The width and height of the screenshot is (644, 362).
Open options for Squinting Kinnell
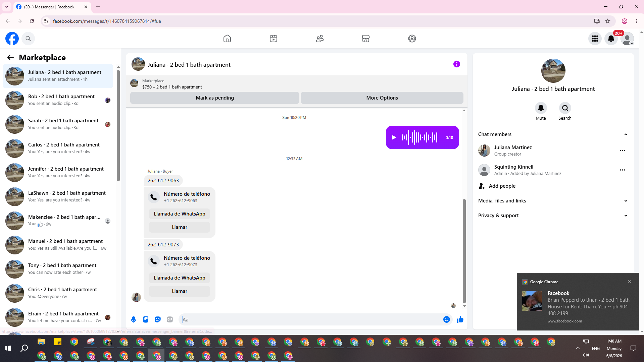tap(623, 170)
